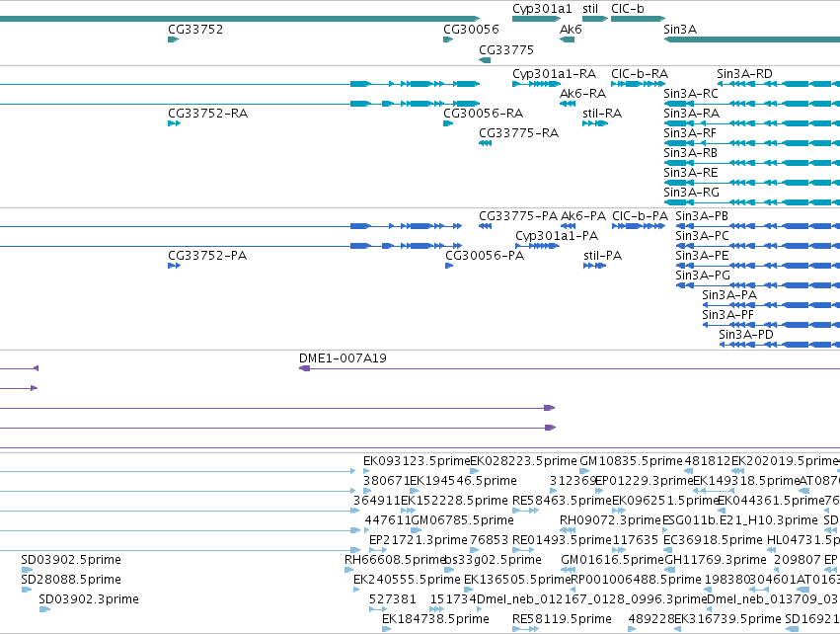The image size is (840, 634).
Task: Select the Sin3A-RG transcript label
Action: click(x=691, y=192)
